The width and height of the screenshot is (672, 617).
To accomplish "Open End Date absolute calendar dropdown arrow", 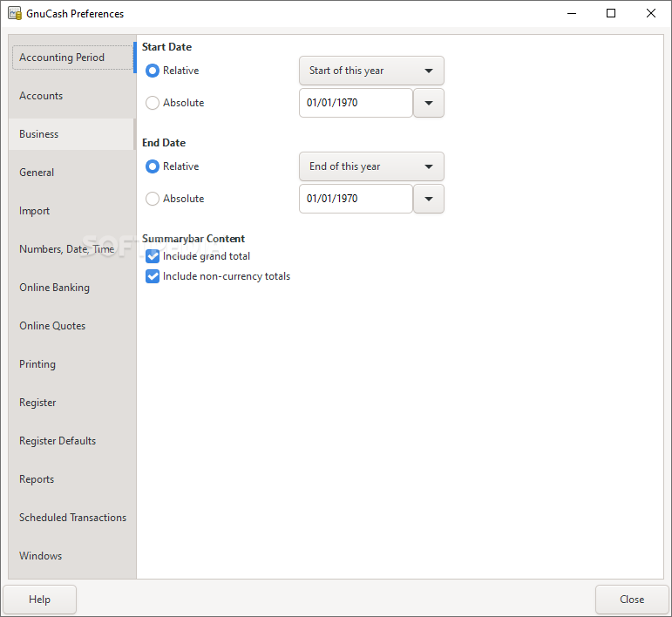I will point(429,199).
